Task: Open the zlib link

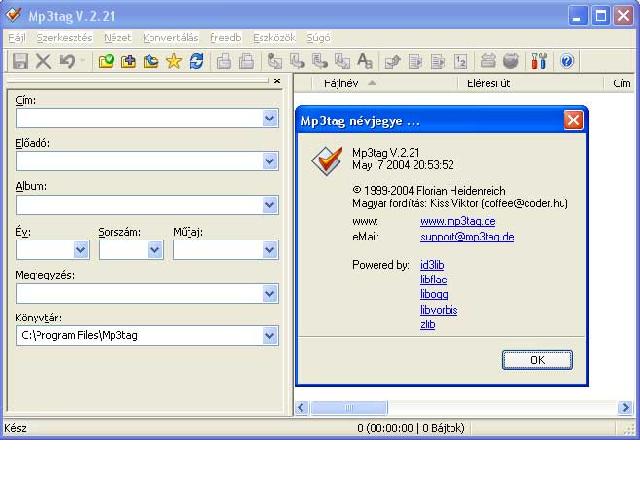Action: click(x=427, y=324)
